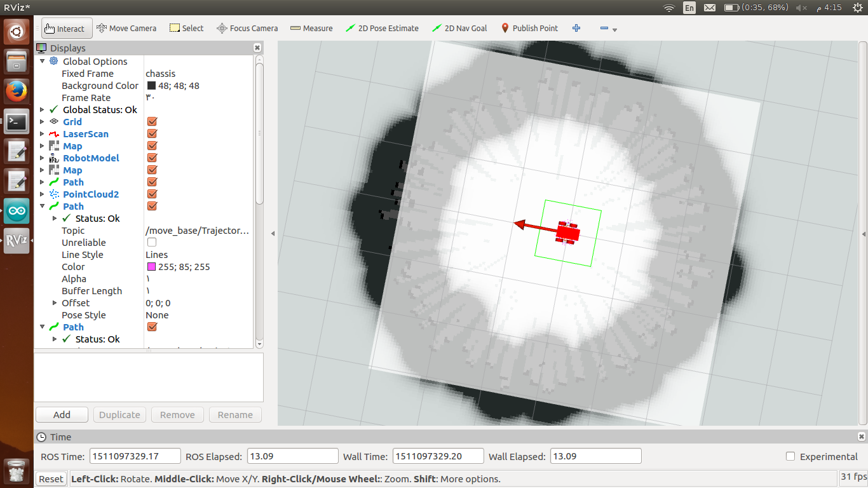Toggle the RobotModel display checkbox
Image resolution: width=868 pixels, height=488 pixels.
pyautogui.click(x=152, y=158)
